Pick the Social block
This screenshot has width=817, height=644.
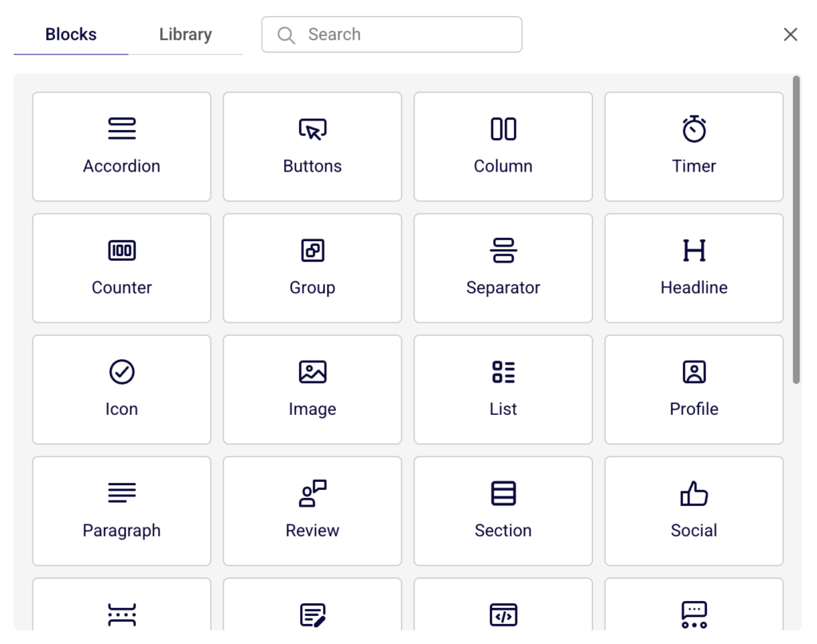click(x=693, y=511)
